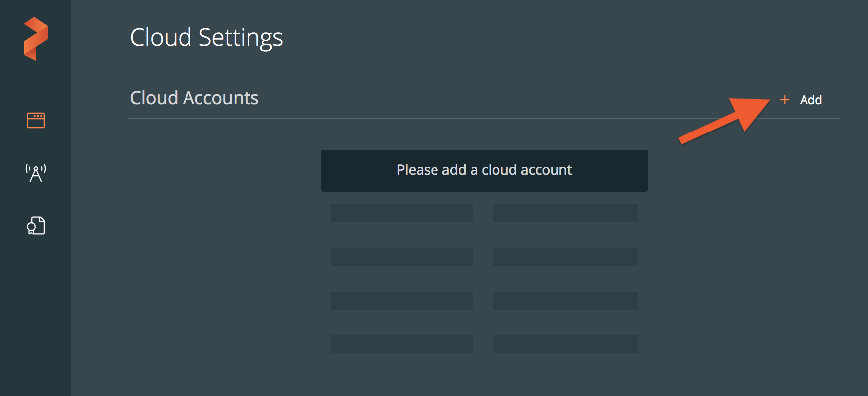The height and width of the screenshot is (396, 868).
Task: Click the Portworx logo in the sidebar
Action: point(35,39)
